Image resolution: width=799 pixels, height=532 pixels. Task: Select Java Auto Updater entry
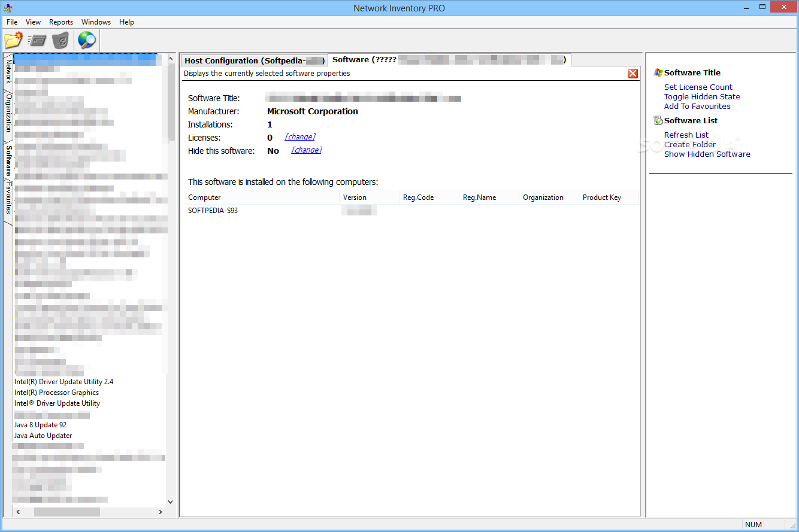point(43,436)
